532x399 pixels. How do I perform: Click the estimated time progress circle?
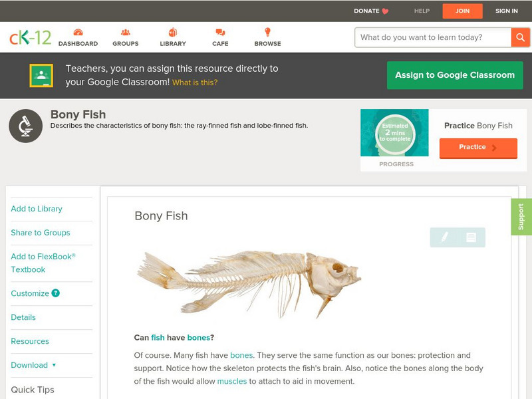[x=394, y=134]
